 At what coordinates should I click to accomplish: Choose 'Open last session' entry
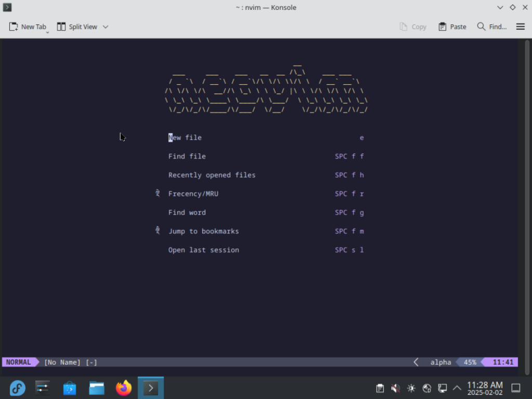pos(204,250)
